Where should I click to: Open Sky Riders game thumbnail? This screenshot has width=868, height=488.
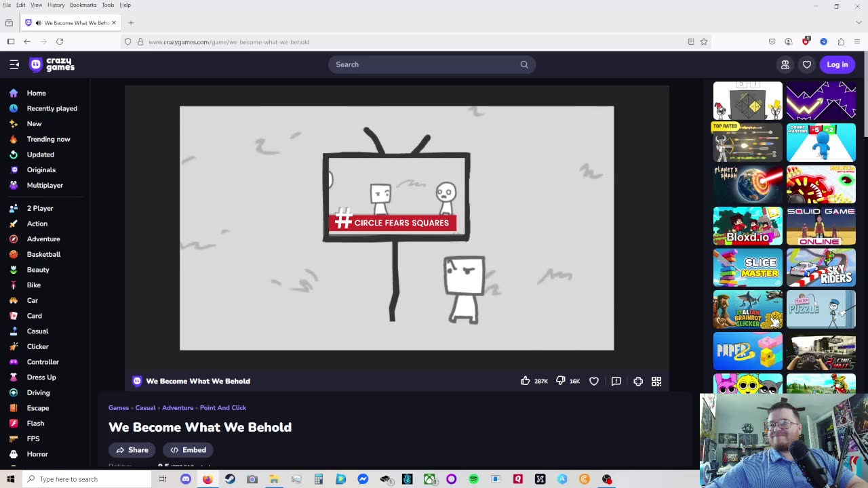click(x=821, y=268)
